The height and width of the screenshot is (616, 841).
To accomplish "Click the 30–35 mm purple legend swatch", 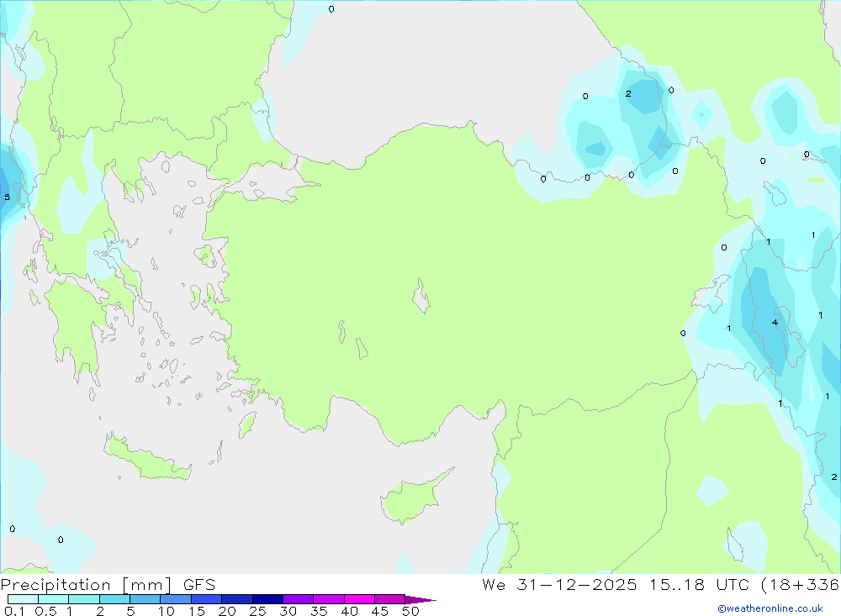I will pyautogui.click(x=299, y=599).
